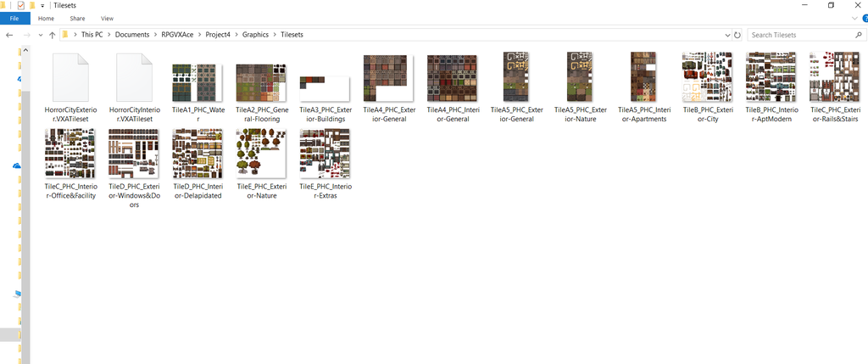Click the Up one level arrow
Screen dimensions: 868x364
tap(53, 35)
